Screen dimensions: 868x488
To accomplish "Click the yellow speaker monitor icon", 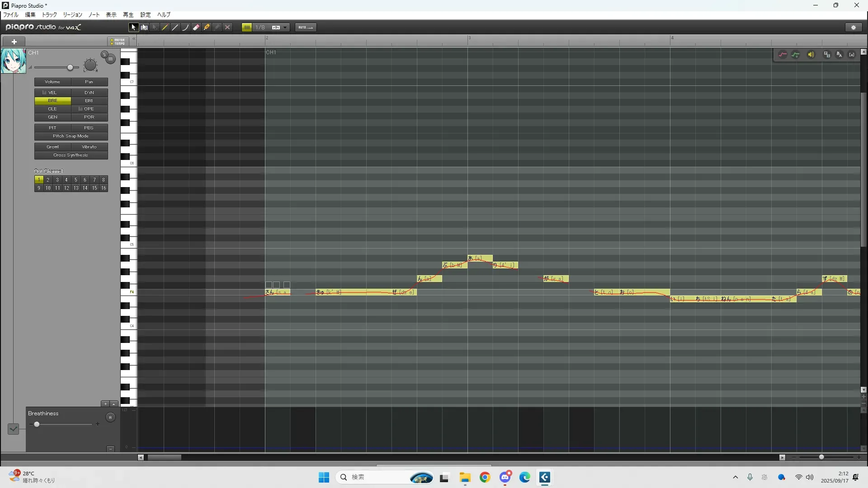I will pyautogui.click(x=811, y=55).
